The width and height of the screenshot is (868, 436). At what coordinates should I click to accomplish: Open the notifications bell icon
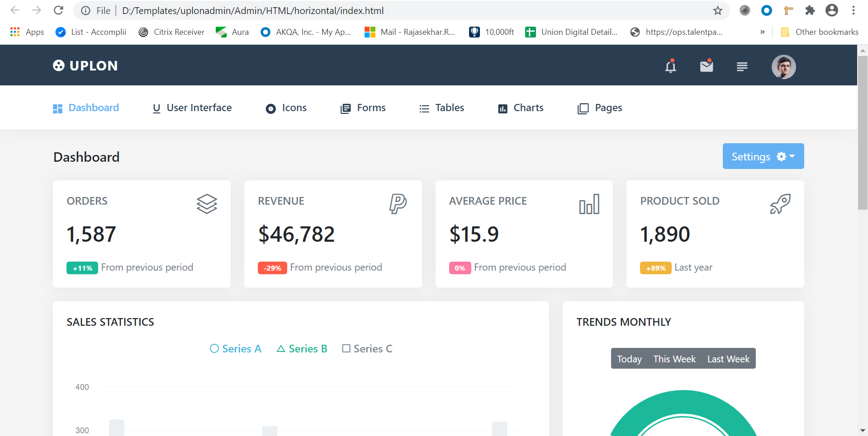[670, 66]
